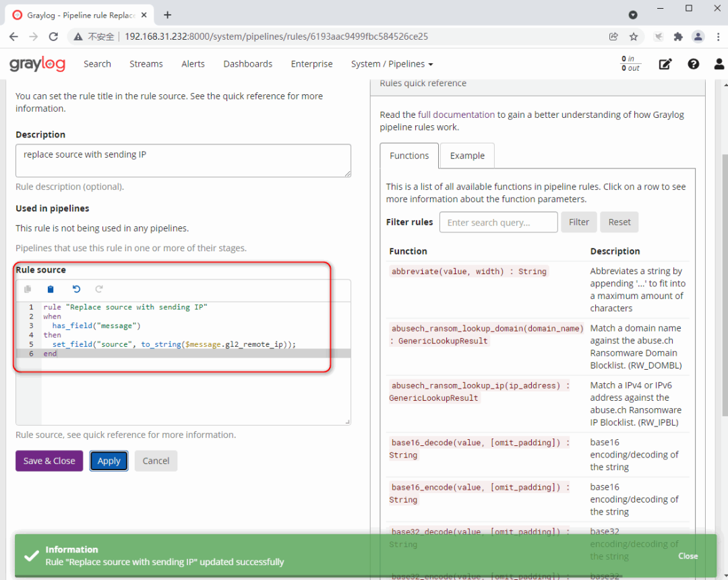Click the Graylog logo
The width and height of the screenshot is (728, 580).
coord(37,64)
